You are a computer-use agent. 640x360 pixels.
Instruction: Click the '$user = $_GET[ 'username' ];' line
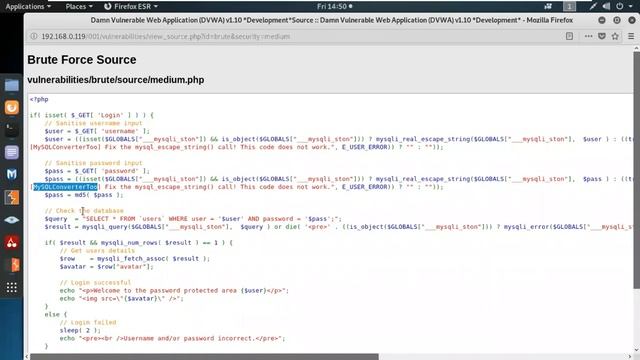(x=97, y=131)
